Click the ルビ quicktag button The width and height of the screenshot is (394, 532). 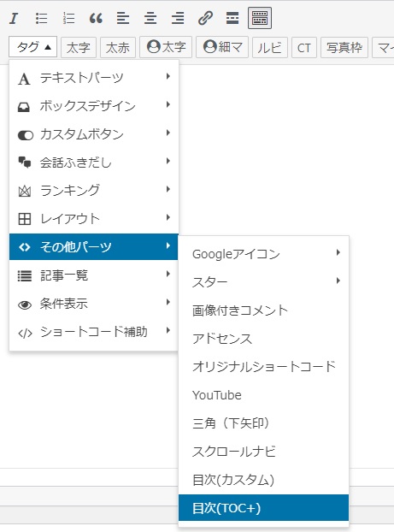[270, 47]
